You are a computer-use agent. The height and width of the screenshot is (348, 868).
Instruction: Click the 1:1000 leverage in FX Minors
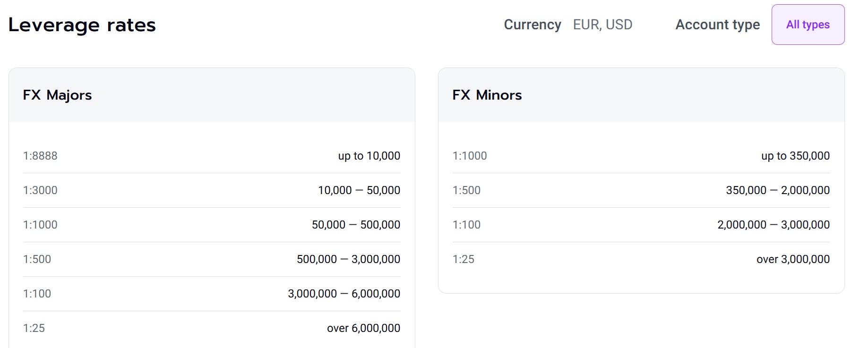(470, 156)
